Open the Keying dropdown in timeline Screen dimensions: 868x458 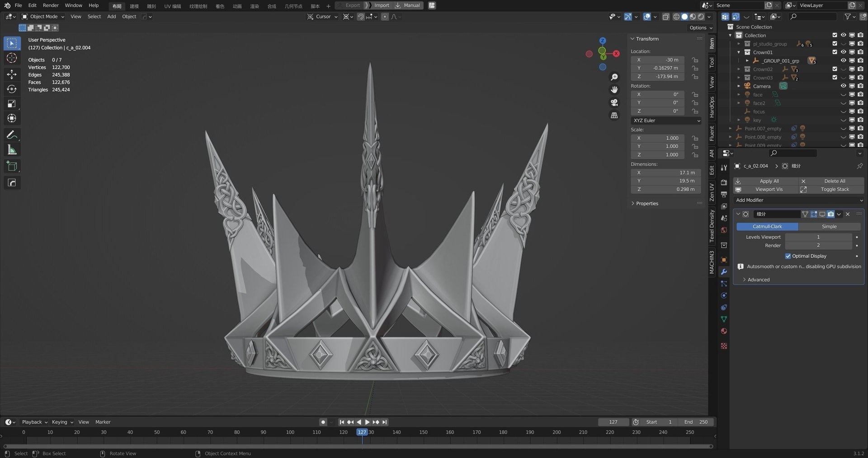click(62, 422)
